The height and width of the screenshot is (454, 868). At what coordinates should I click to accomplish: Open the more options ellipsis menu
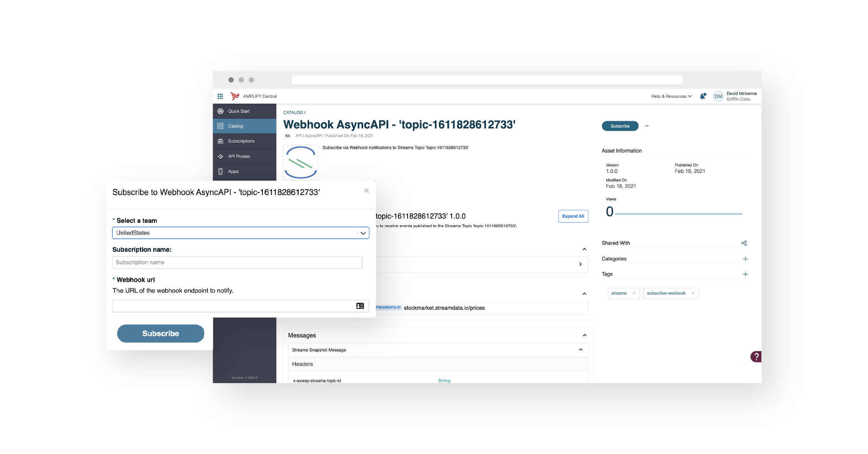[x=647, y=126]
